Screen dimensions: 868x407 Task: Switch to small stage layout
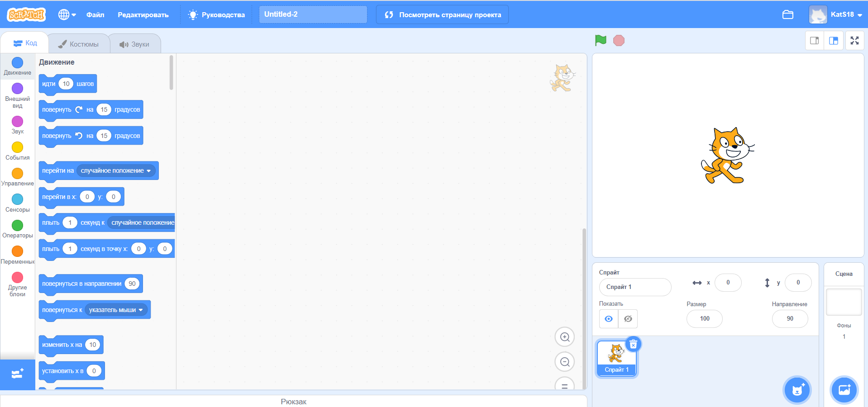click(815, 41)
